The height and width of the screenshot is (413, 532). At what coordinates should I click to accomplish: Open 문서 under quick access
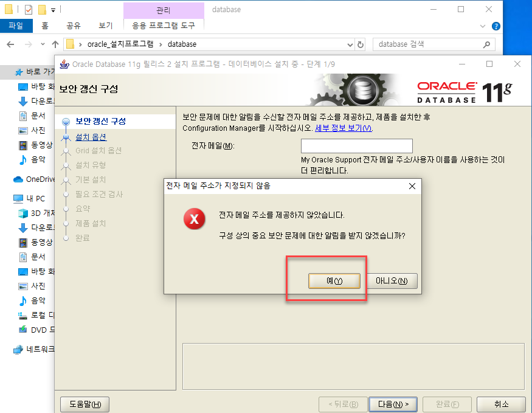31,116
